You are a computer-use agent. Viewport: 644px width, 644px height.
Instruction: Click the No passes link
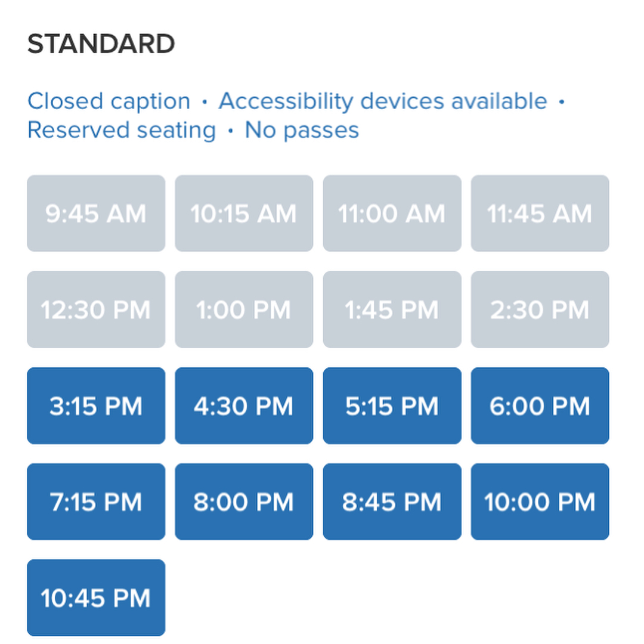302,130
